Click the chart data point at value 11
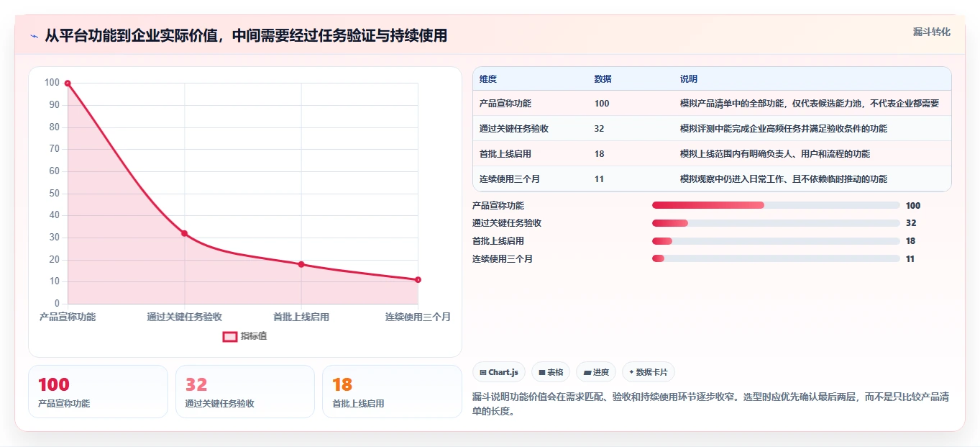 click(x=418, y=280)
